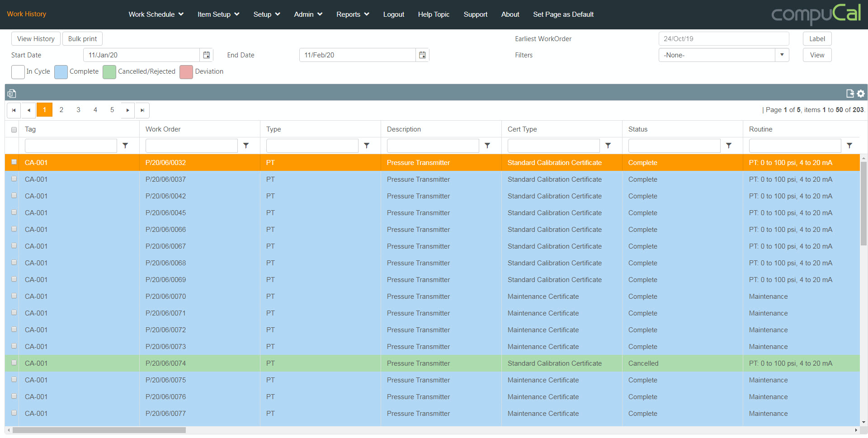Image resolution: width=868 pixels, height=438 pixels.
Task: Open the End Date calendar picker
Action: 422,55
